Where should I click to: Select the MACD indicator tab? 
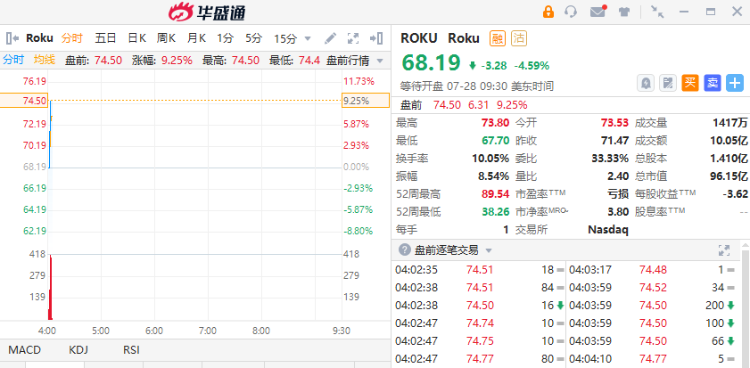tap(24, 350)
